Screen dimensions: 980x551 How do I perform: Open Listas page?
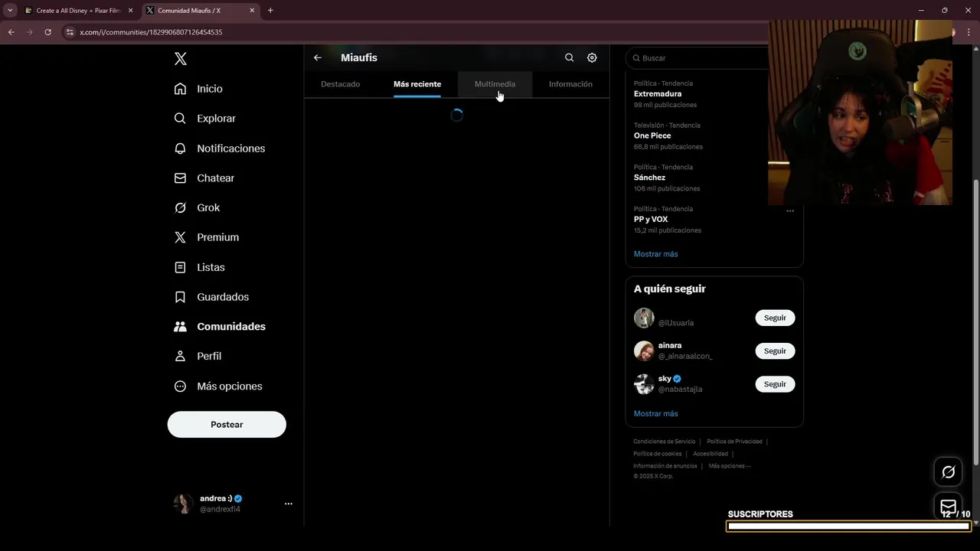(x=199, y=267)
